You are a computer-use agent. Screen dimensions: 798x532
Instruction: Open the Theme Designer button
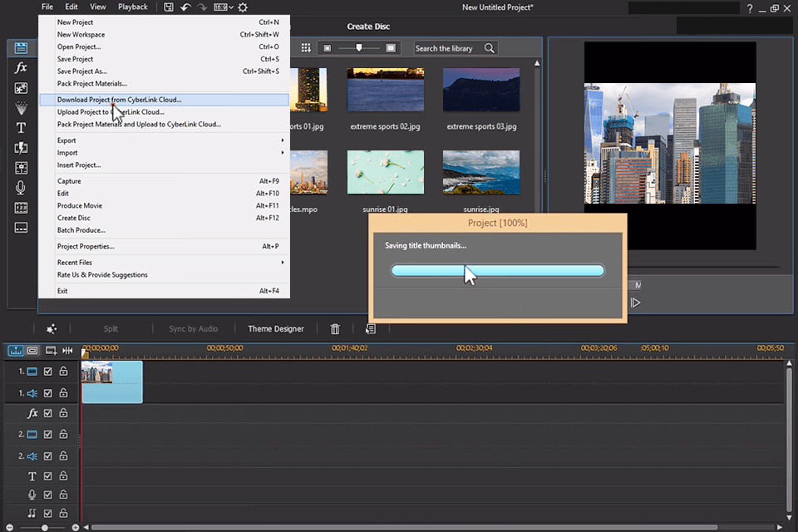tap(275, 329)
